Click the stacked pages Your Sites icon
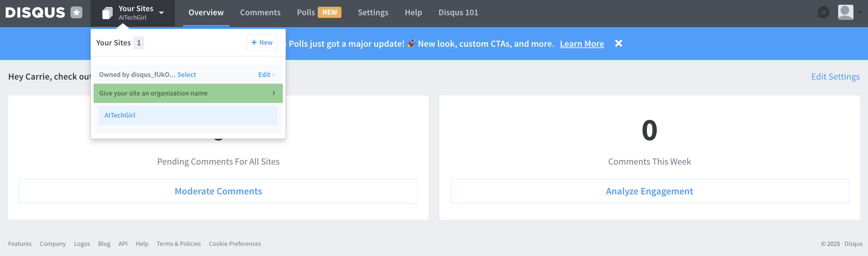This screenshot has width=868, height=256. [x=107, y=13]
